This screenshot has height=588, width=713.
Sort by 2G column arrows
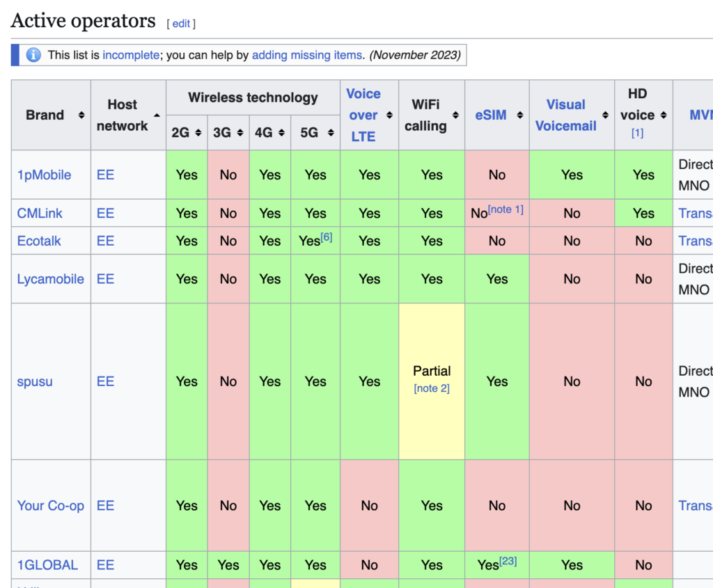198,133
